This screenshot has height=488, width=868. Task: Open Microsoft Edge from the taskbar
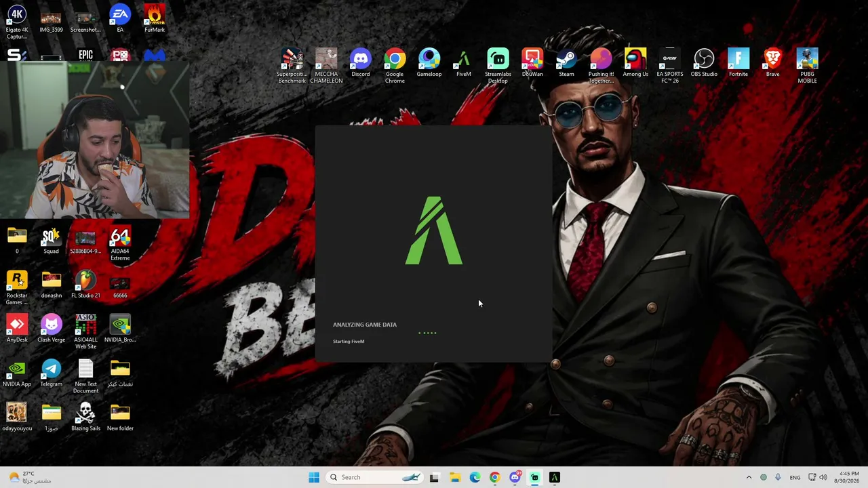[x=475, y=477]
